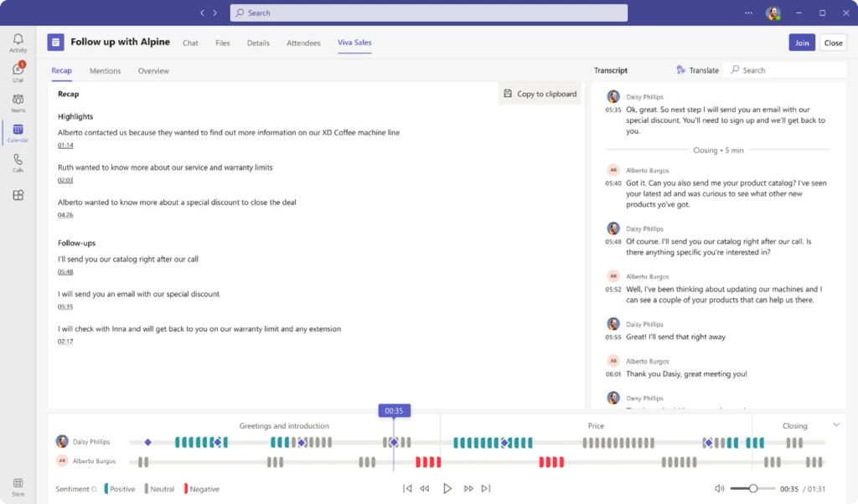
Task: Open the Activity feed
Action: coord(17,40)
